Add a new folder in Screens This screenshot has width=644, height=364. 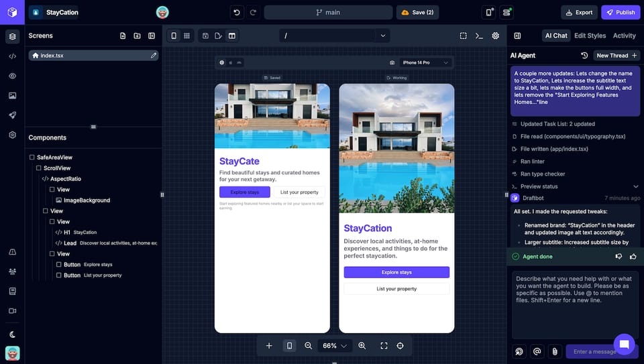[137, 36]
